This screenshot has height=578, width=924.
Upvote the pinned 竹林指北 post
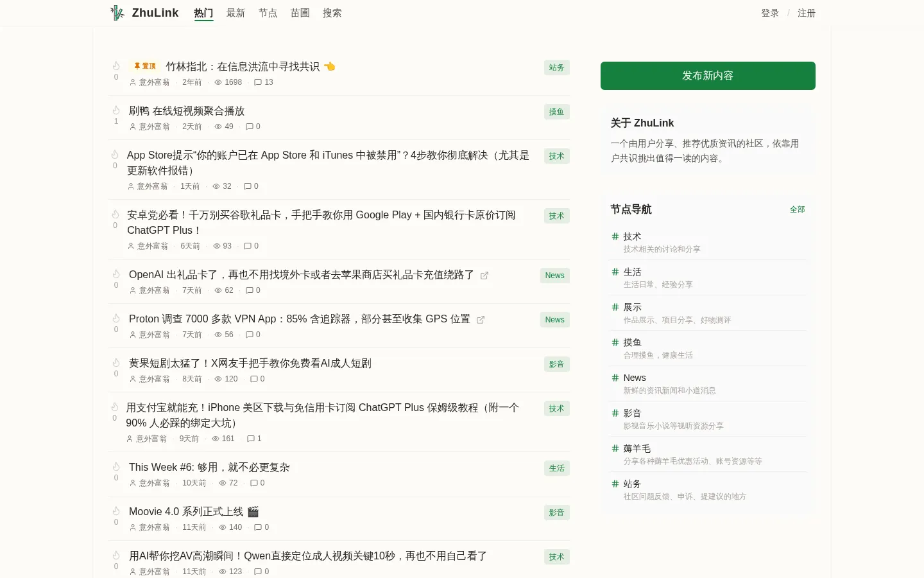point(116,66)
